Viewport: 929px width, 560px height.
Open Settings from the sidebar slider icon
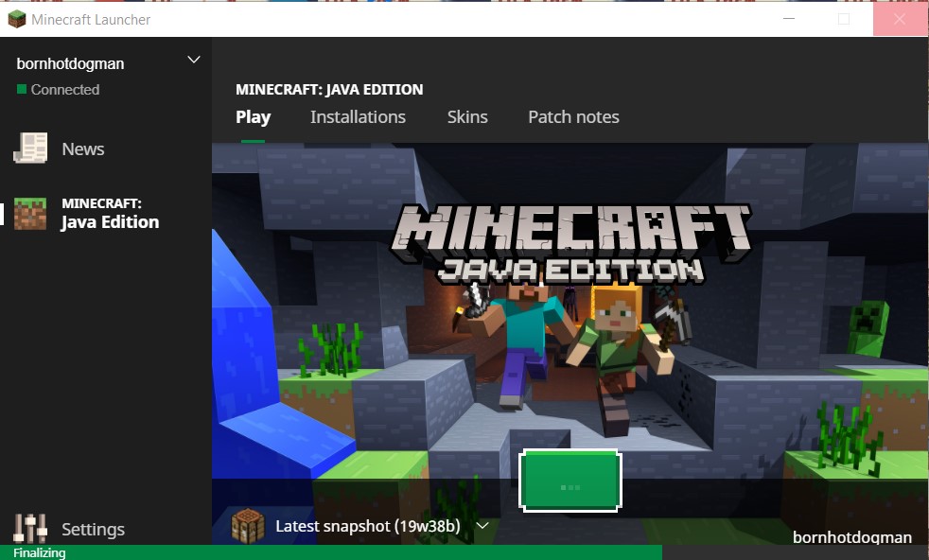click(30, 528)
